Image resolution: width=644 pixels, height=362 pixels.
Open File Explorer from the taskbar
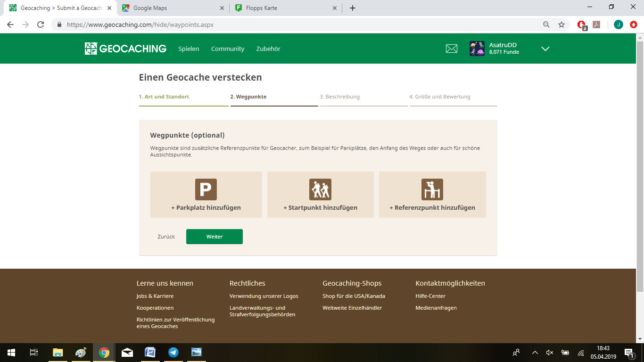click(x=58, y=352)
